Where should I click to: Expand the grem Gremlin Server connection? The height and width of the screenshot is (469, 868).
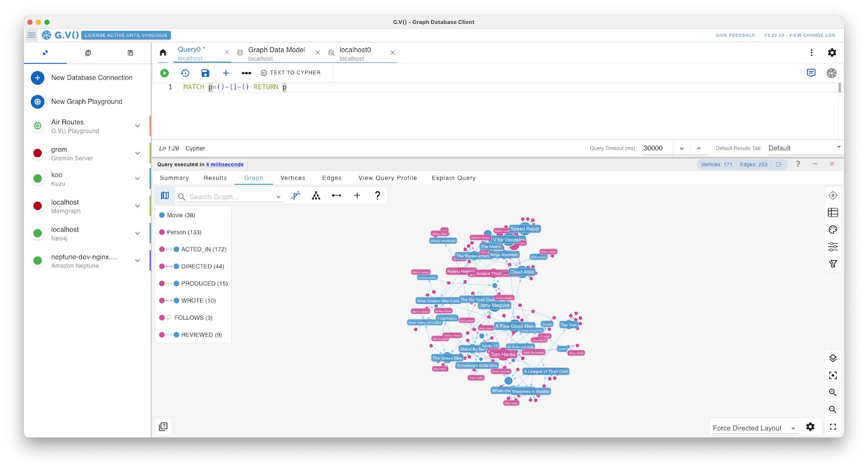pyautogui.click(x=137, y=153)
